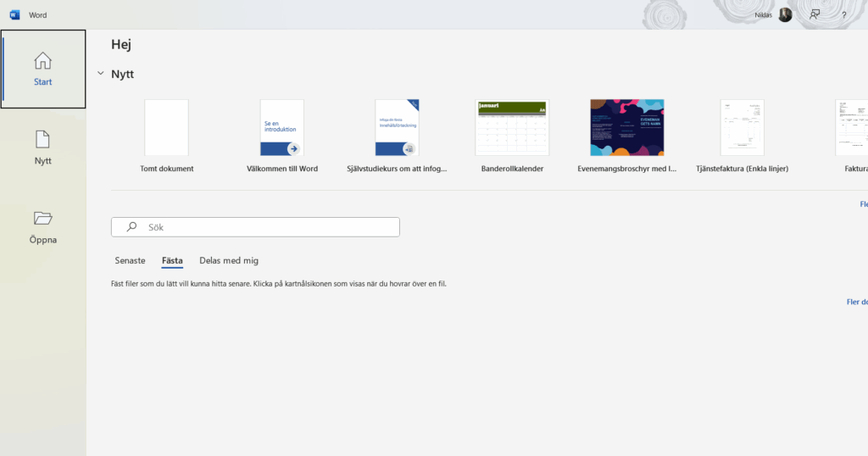Open Välkommen till Word template
The height and width of the screenshot is (456, 868).
(x=282, y=128)
